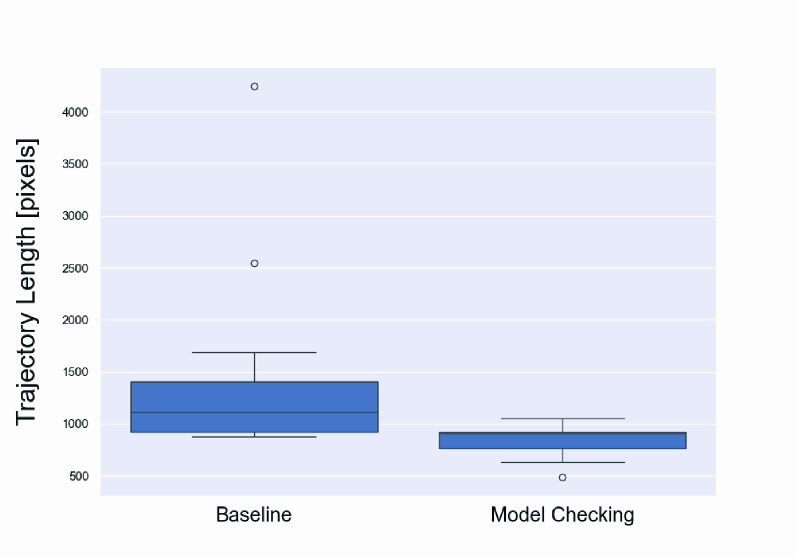Click the Model Checking upper whisker cap
Viewport: 797px width, 558px height.
coord(562,418)
